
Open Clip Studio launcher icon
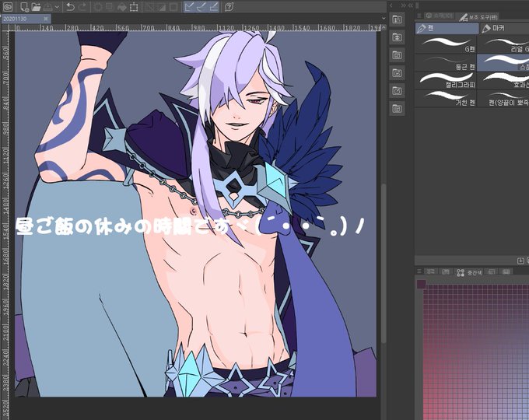click(x=7, y=6)
